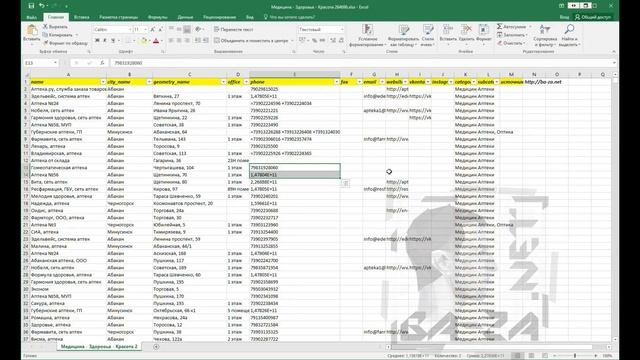This screenshot has width=640, height=360.
Task: Open the Calibri font name dropdown
Action: click(130, 29)
